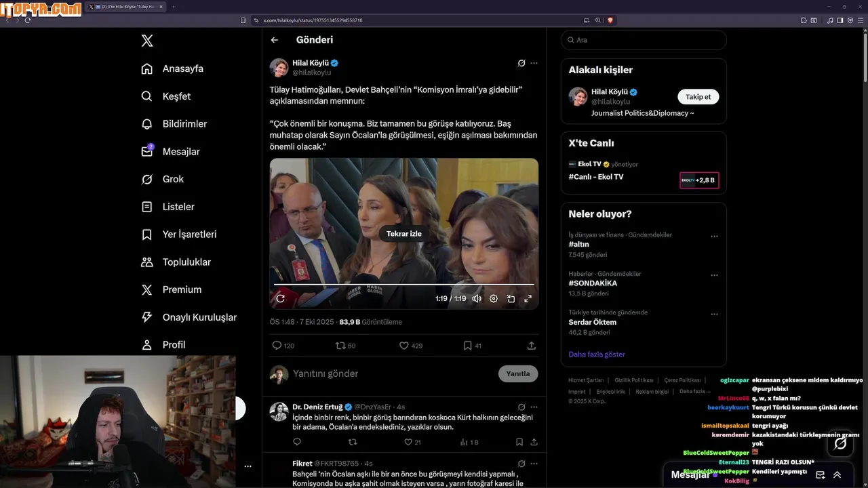The image size is (868, 488).
Task: Open video settings gear
Action: pyautogui.click(x=494, y=298)
